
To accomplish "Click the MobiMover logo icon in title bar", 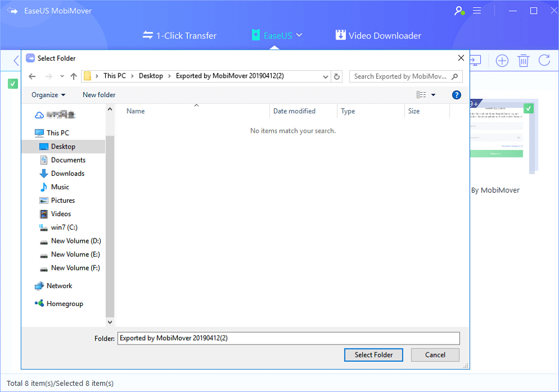I will [12, 11].
